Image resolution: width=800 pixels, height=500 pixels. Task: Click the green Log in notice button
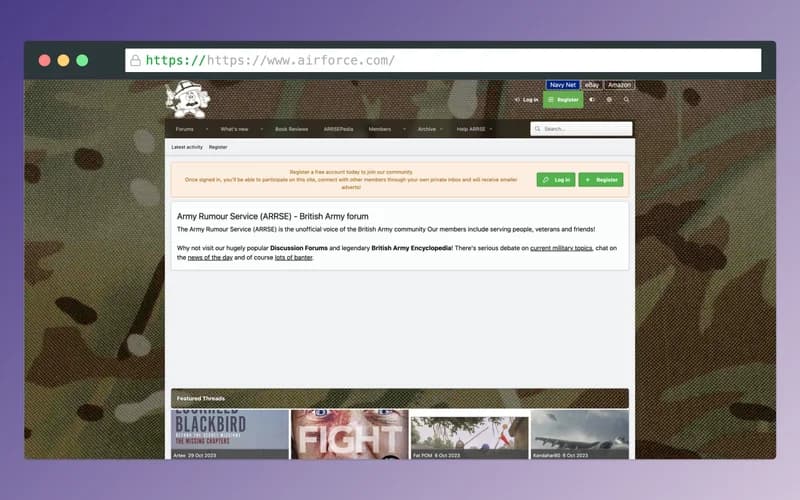(556, 180)
